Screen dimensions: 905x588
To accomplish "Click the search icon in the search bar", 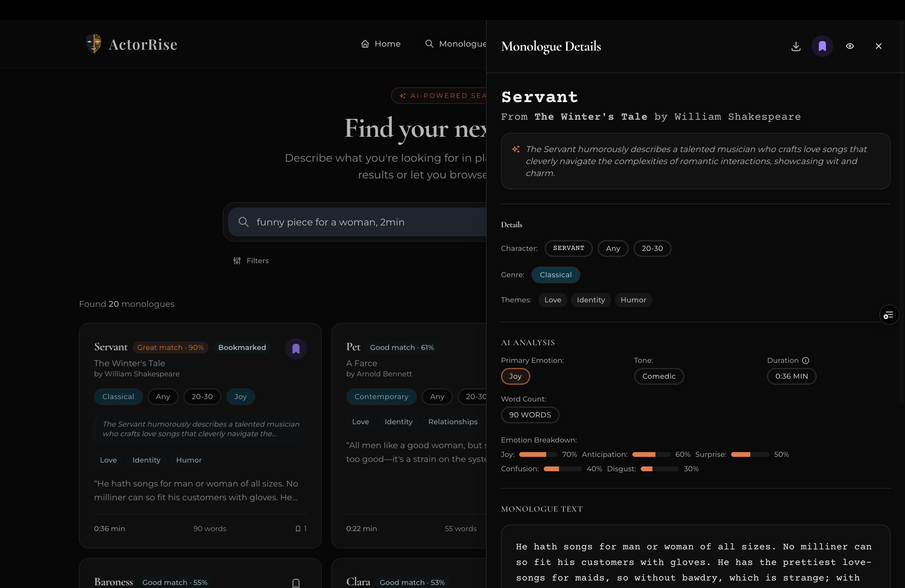I will [x=244, y=222].
